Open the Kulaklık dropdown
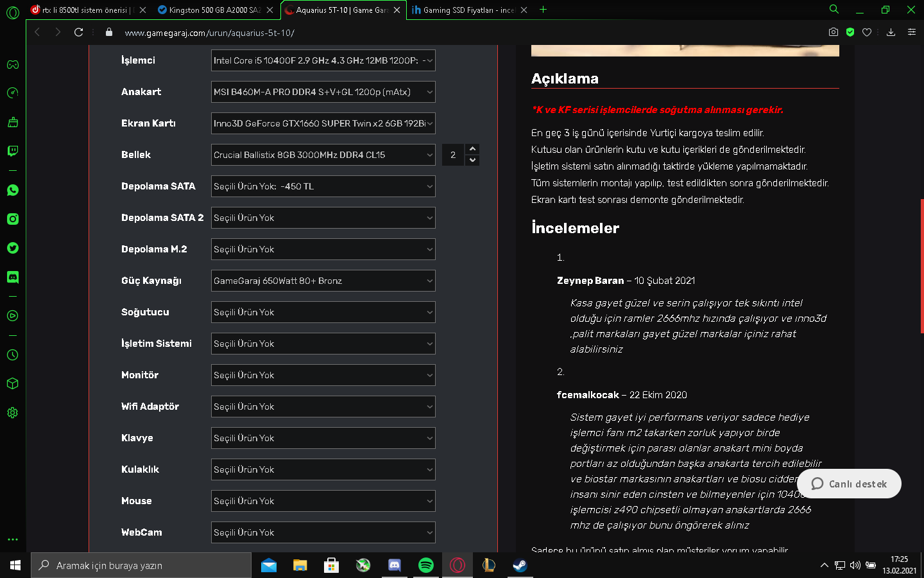924x578 pixels. [x=323, y=469]
